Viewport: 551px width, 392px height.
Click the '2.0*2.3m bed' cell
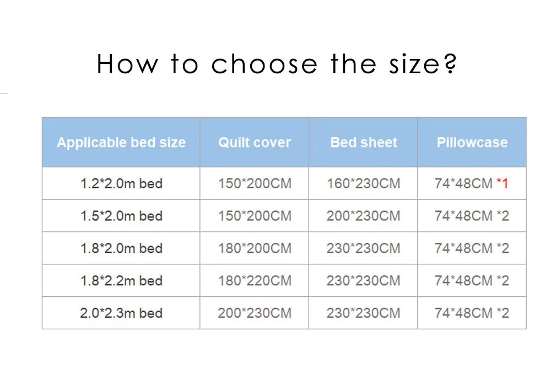point(121,313)
